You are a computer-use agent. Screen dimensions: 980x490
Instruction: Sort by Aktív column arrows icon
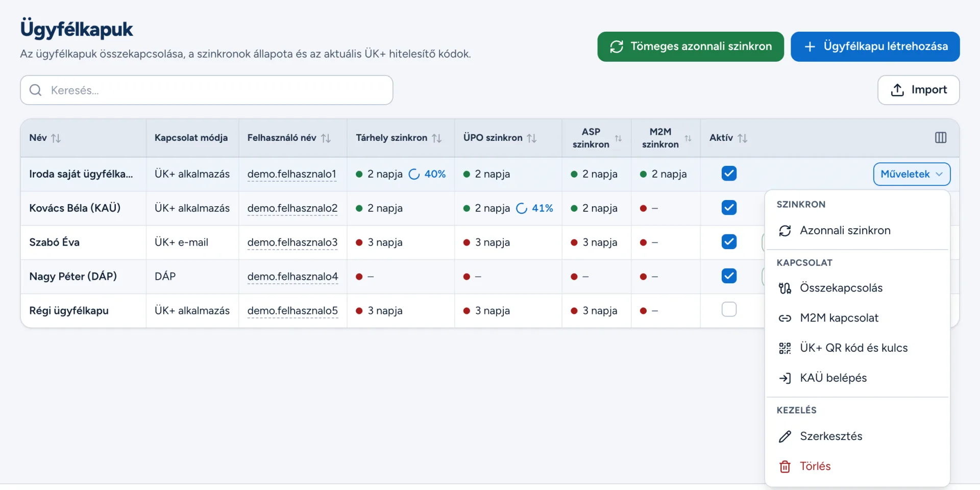point(742,138)
